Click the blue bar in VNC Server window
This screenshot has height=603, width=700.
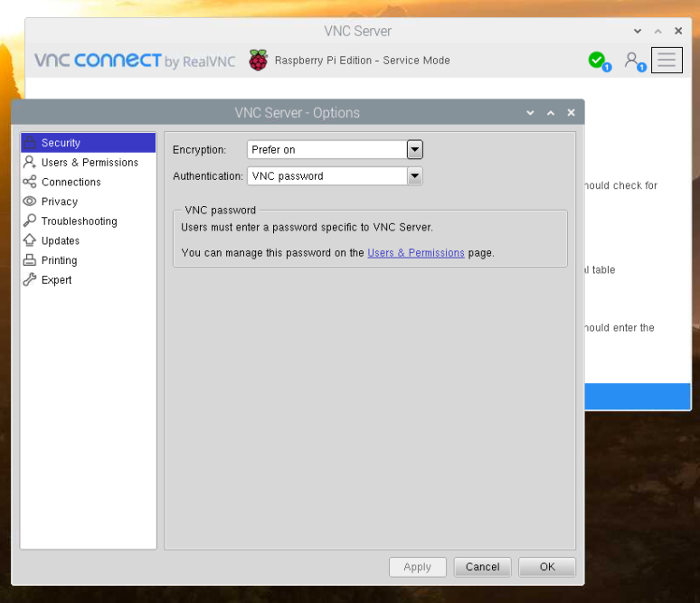[x=638, y=396]
